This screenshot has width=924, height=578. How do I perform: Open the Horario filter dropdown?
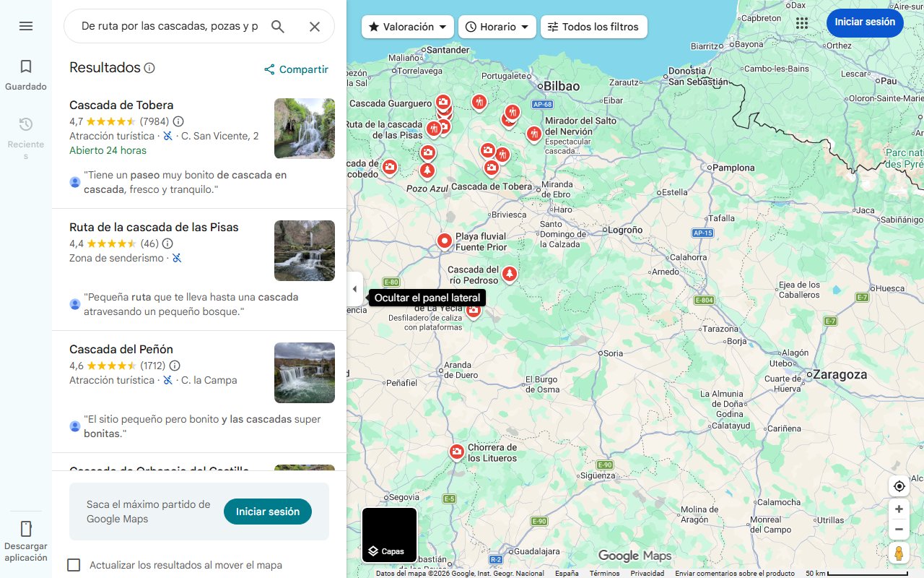pos(497,26)
